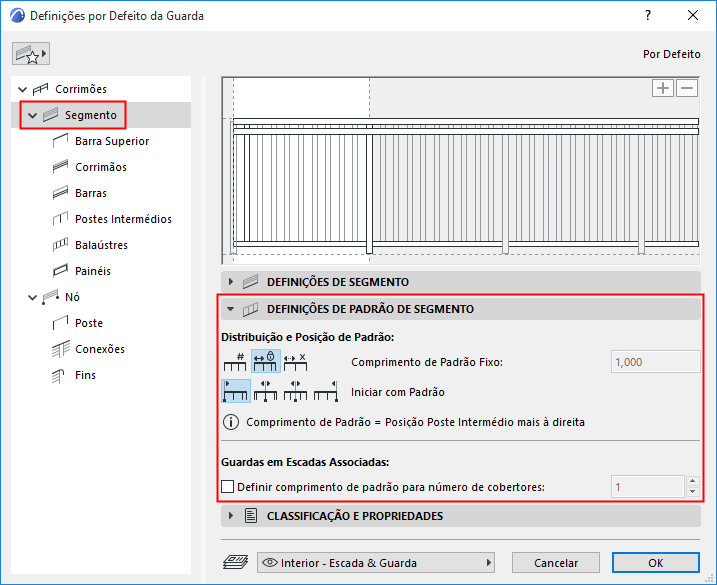Viewport: 717px width, 585px height.
Task: Select center with post alignment option
Action: click(x=295, y=392)
